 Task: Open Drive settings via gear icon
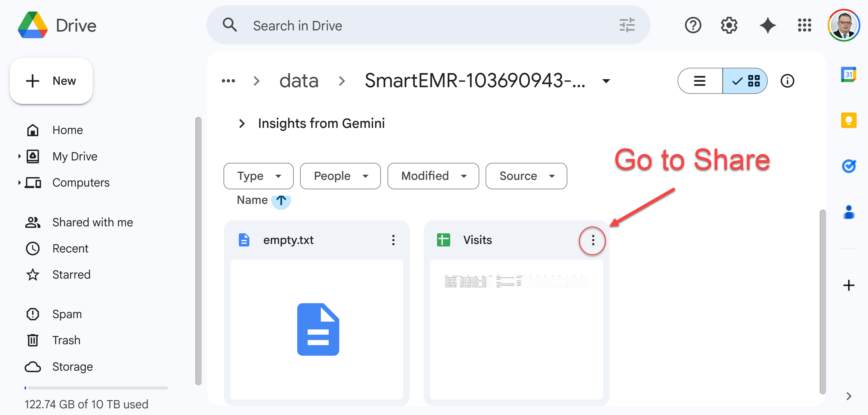729,25
